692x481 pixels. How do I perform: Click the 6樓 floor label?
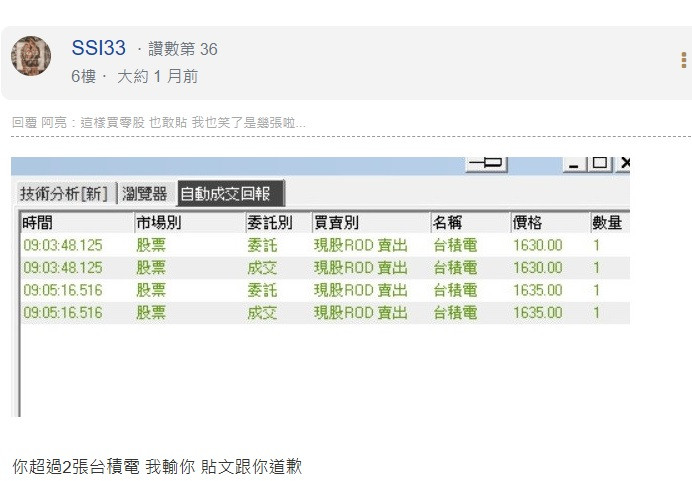[x=83, y=76]
